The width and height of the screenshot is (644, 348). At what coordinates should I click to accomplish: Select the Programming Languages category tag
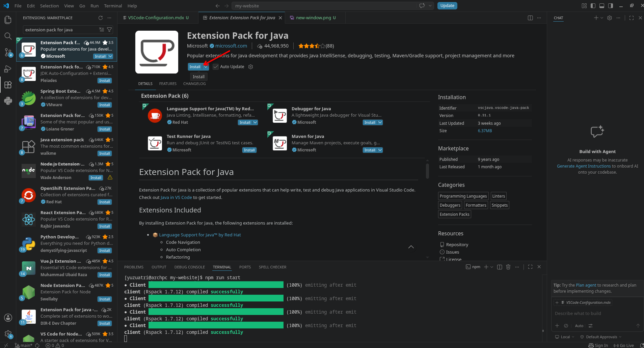tap(463, 196)
